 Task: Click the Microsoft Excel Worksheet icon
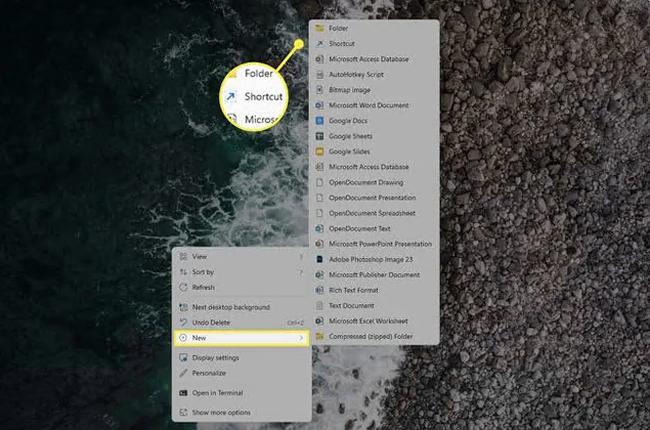(x=319, y=321)
